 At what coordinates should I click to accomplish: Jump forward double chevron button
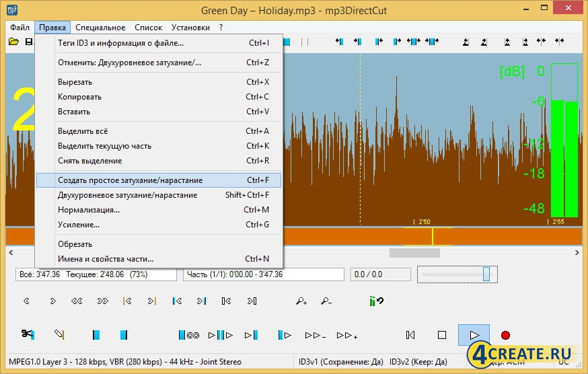click(x=102, y=301)
